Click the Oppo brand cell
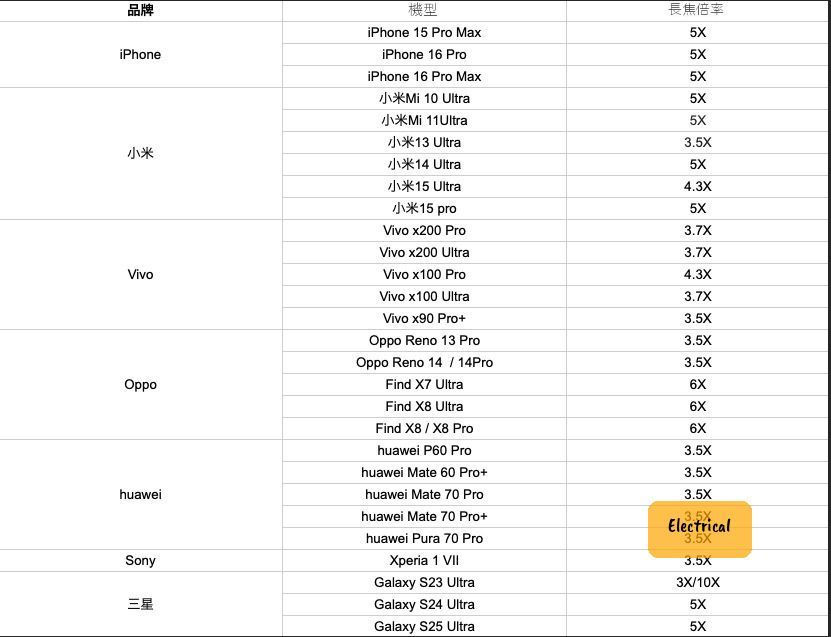The image size is (831, 637). [140, 384]
